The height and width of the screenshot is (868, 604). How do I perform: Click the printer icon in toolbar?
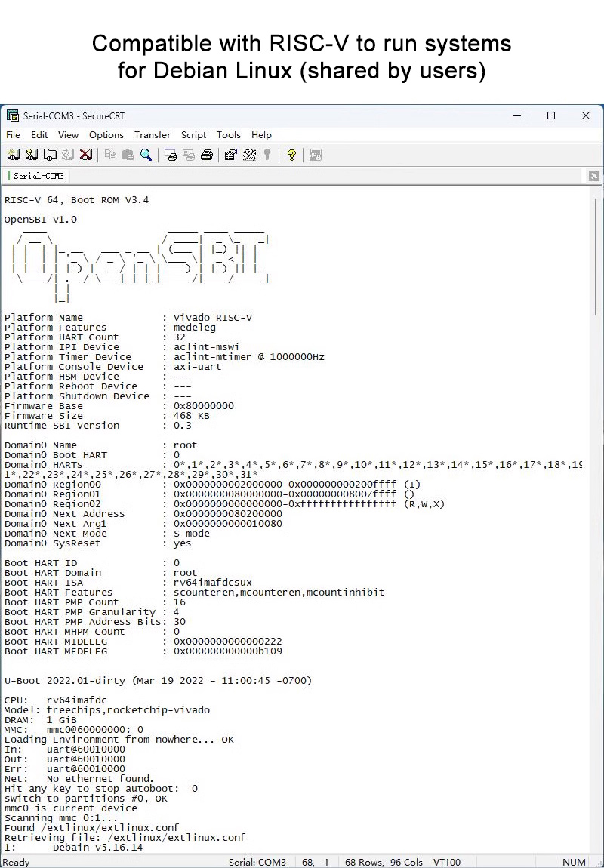[206, 155]
